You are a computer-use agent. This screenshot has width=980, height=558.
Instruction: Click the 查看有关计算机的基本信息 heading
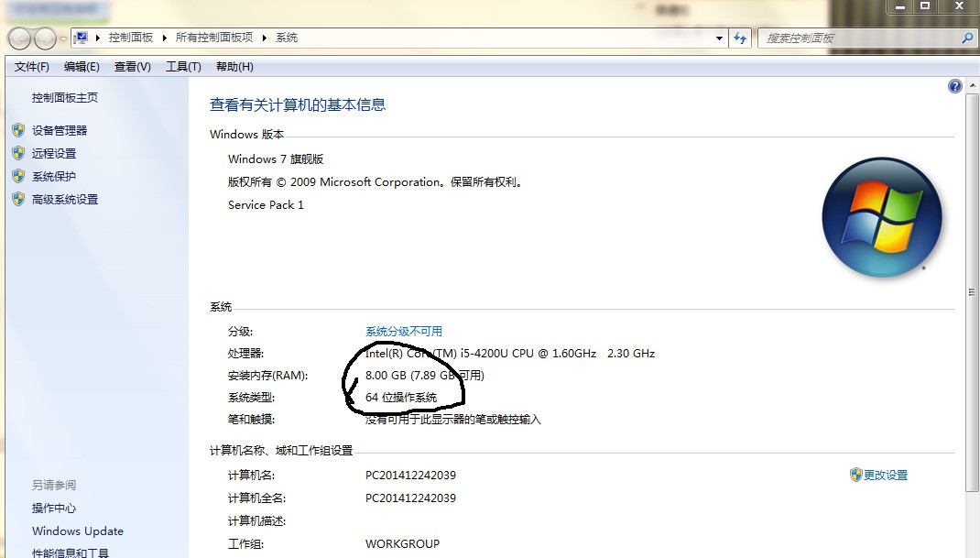pyautogui.click(x=298, y=104)
